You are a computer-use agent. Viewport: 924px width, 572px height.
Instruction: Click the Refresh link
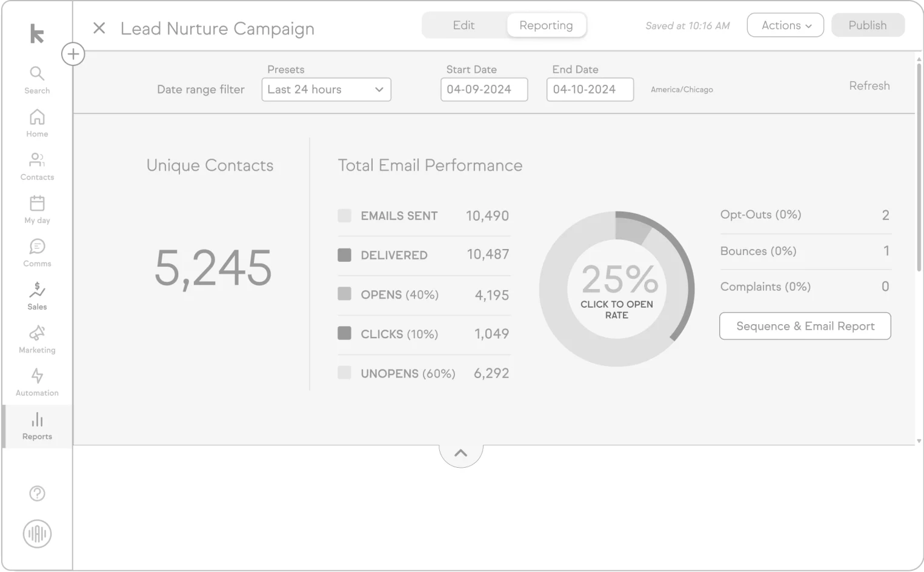pos(869,86)
